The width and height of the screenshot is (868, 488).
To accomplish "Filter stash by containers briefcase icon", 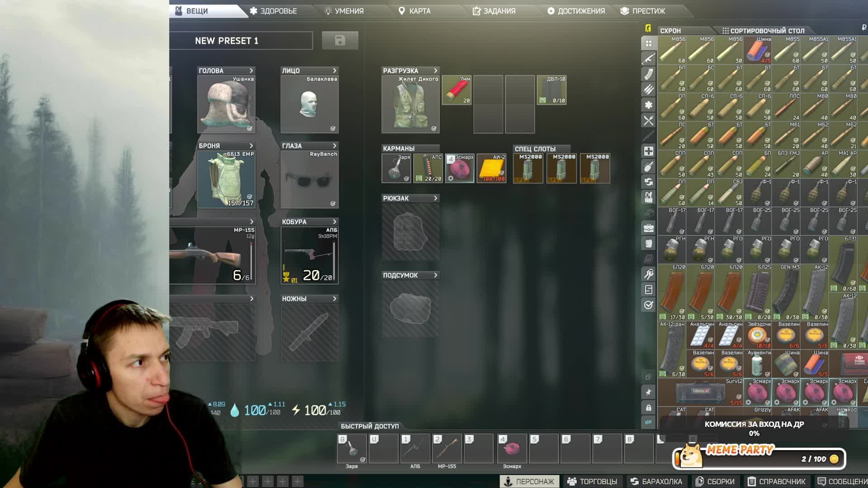I will [x=648, y=228].
